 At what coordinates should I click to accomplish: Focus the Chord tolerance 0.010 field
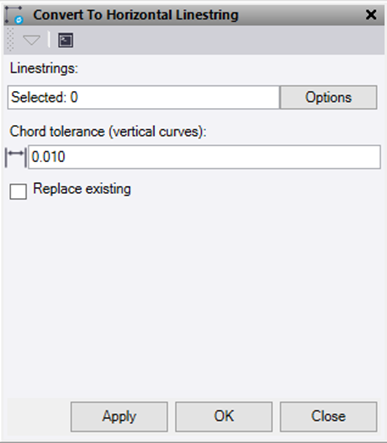coord(204,157)
